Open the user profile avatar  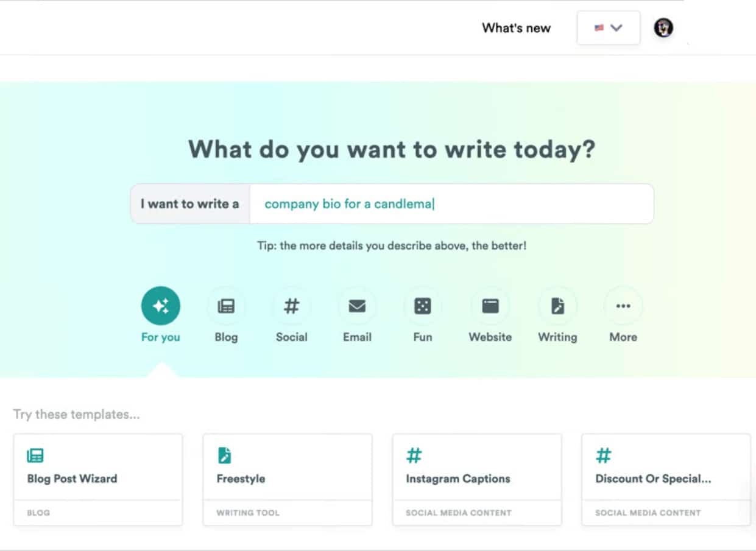pyautogui.click(x=663, y=28)
